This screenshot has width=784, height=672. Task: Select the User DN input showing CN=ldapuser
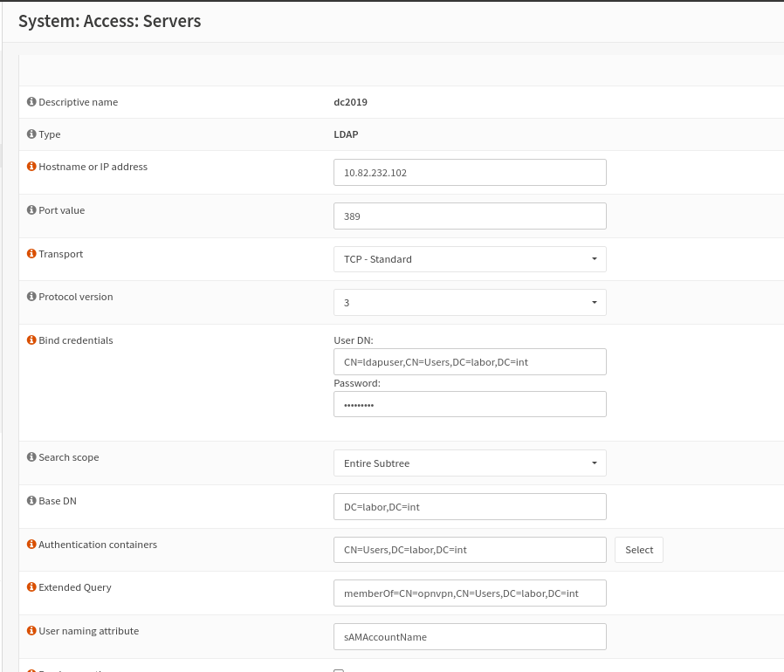(470, 361)
